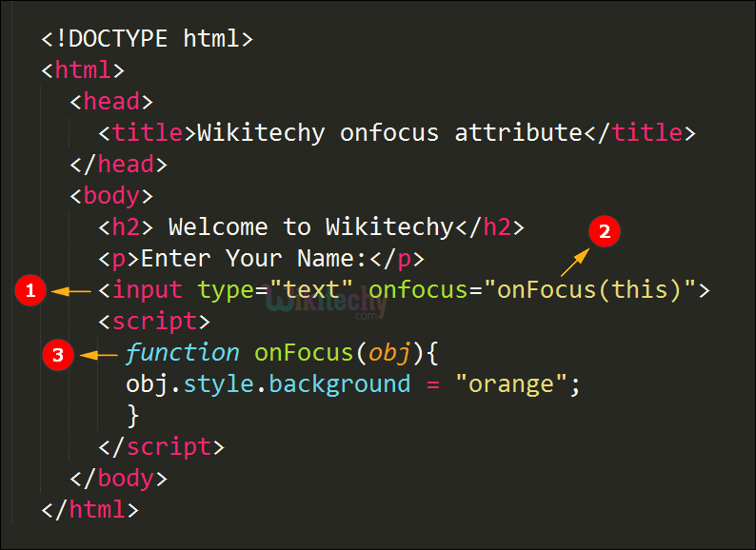Click the "background" property name
756x550 pixels.
339,384
